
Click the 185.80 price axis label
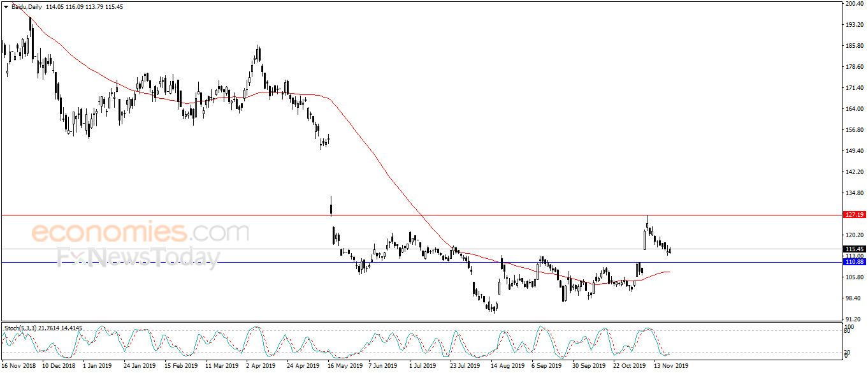(854, 46)
